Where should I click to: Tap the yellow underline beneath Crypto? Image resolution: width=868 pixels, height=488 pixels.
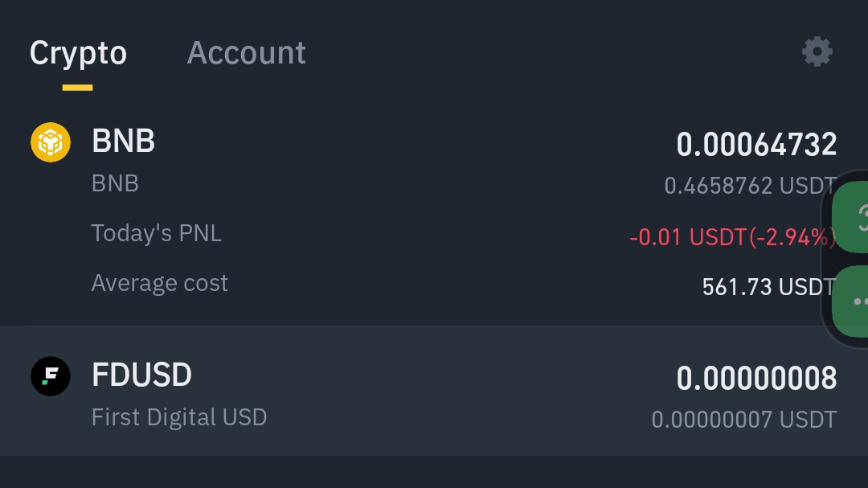click(x=78, y=88)
